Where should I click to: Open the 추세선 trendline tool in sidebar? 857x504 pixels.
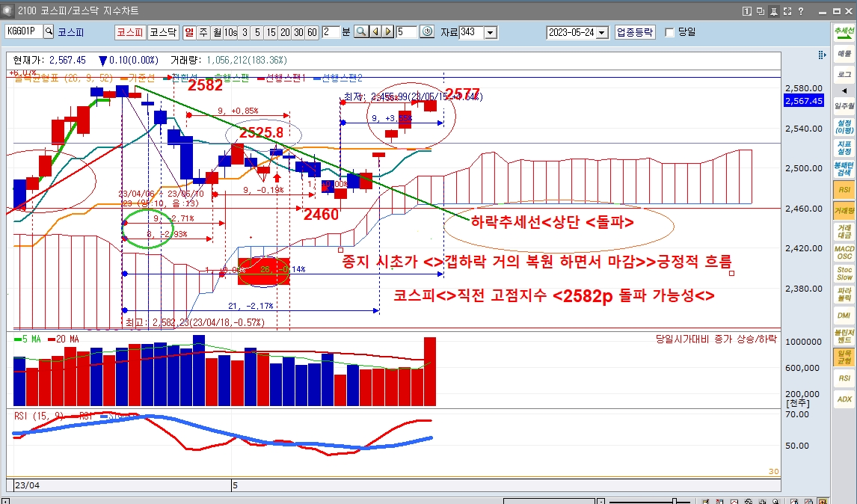coord(844,32)
